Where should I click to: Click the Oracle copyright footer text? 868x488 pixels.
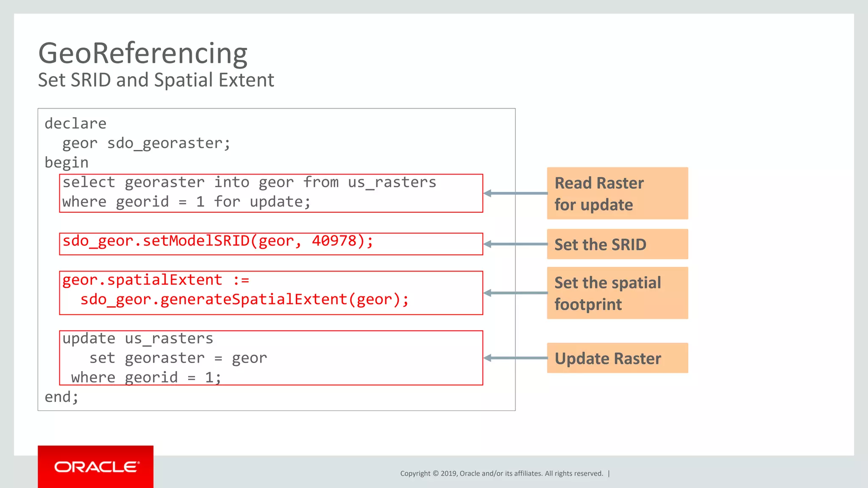501,474
